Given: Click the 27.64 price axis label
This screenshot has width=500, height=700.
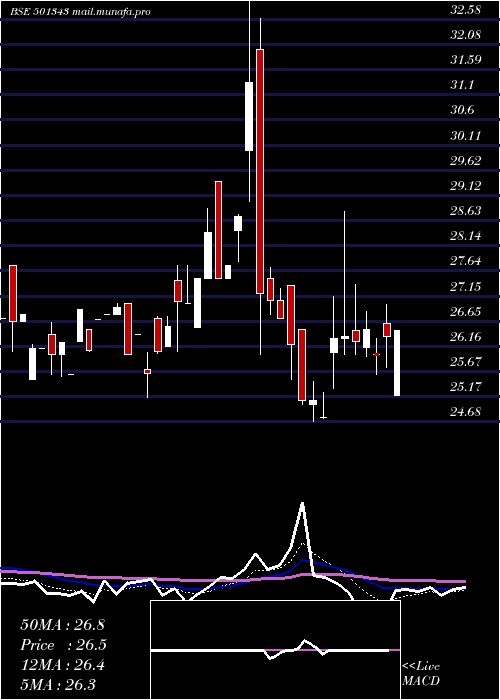Looking at the screenshot, I should tap(466, 260).
